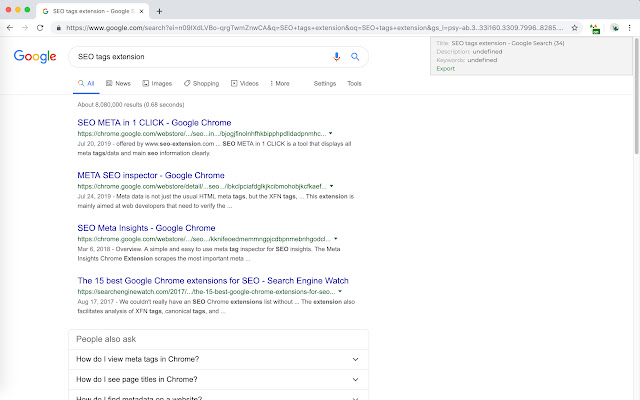
Task: Reload the current page
Action: pyautogui.click(x=40, y=28)
